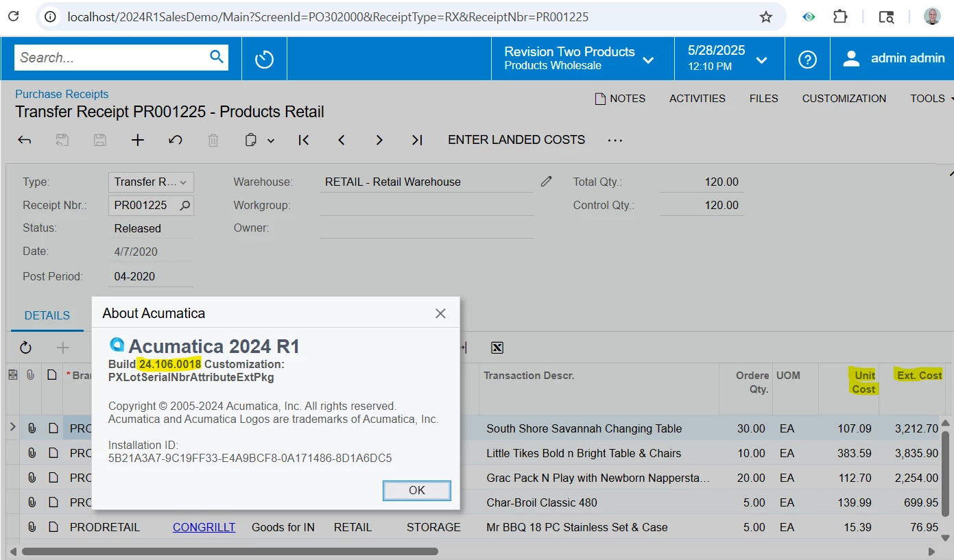Click the back arrow in form toolbar

(25, 140)
